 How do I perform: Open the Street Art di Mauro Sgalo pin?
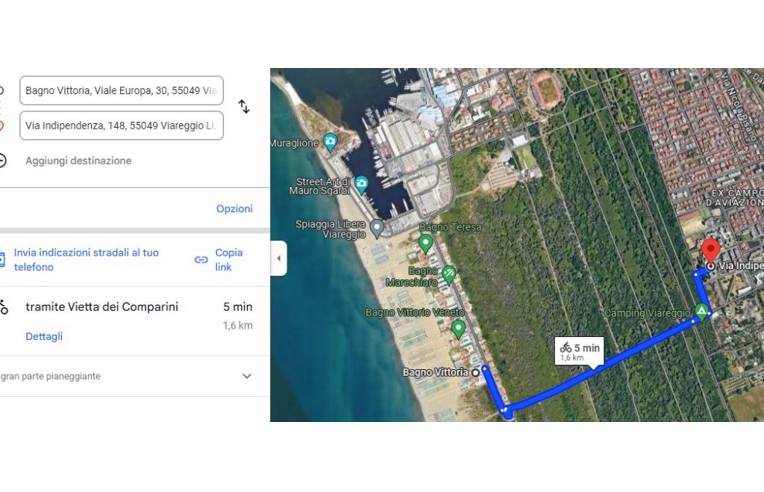[361, 184]
